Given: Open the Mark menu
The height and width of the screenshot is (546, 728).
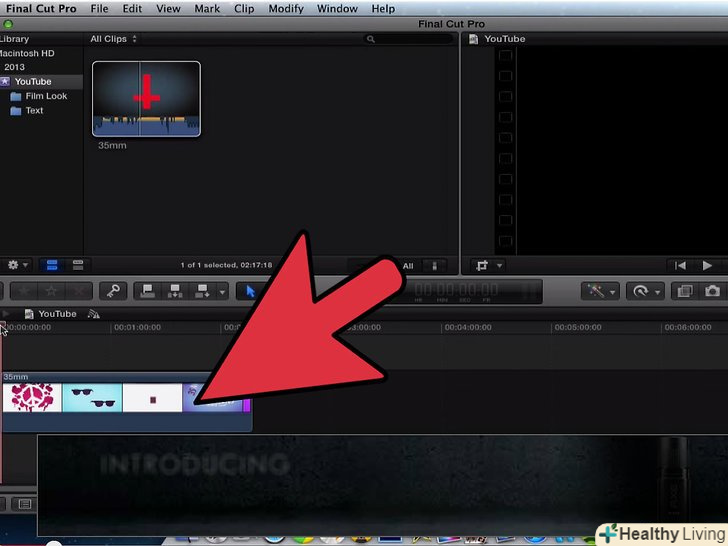Looking at the screenshot, I should coord(207,8).
